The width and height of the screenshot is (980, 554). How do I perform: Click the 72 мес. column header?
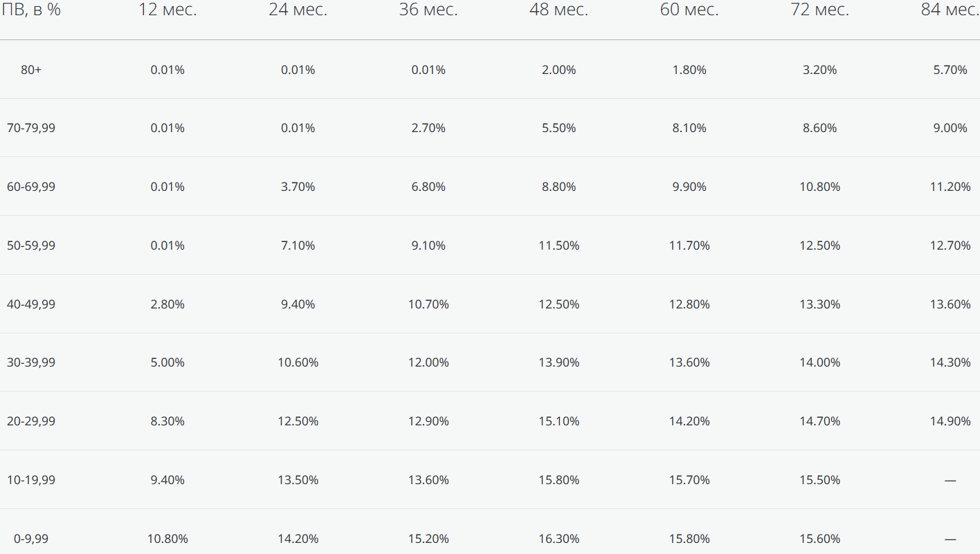819,10
